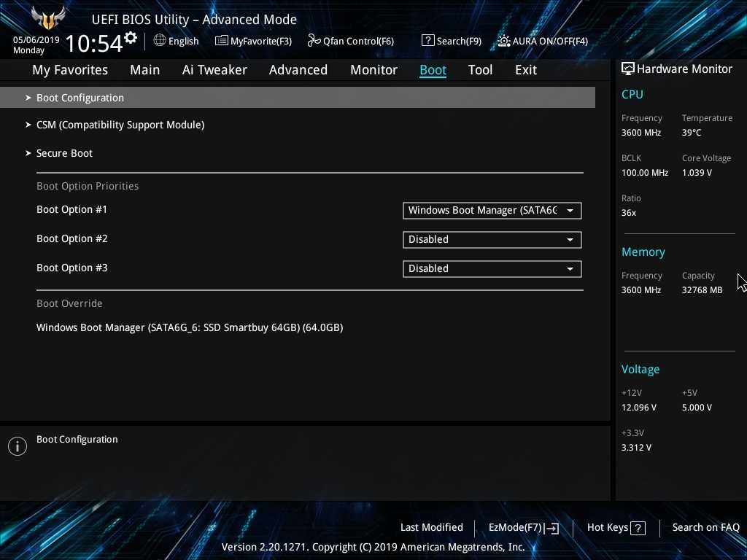Click the Last Modified button
This screenshot has height=560, width=747.
(431, 527)
